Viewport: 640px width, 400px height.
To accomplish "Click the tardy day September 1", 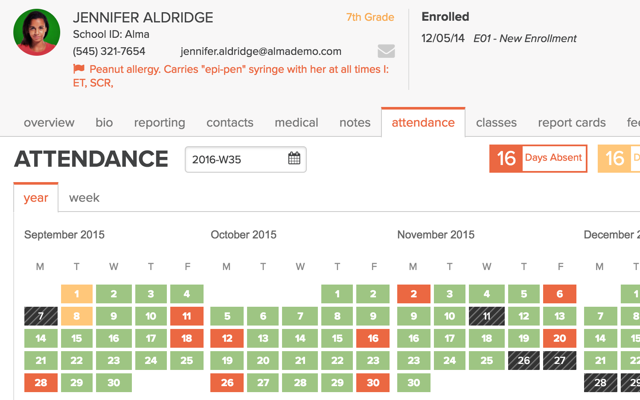I will (77, 294).
